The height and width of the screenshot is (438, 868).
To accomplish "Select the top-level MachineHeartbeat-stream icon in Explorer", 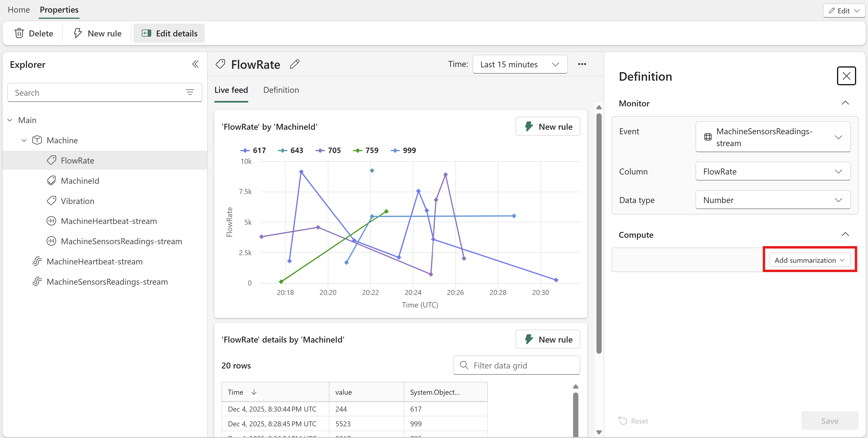I will click(37, 261).
